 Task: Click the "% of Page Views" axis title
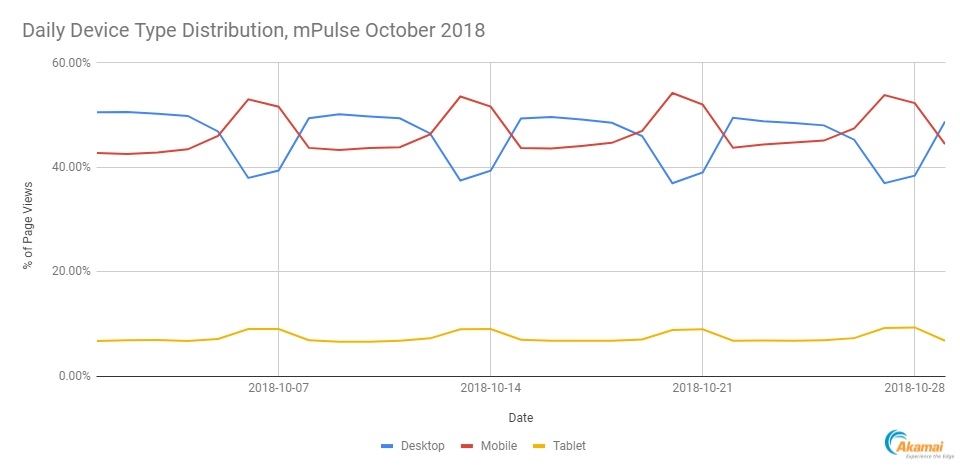31,219
